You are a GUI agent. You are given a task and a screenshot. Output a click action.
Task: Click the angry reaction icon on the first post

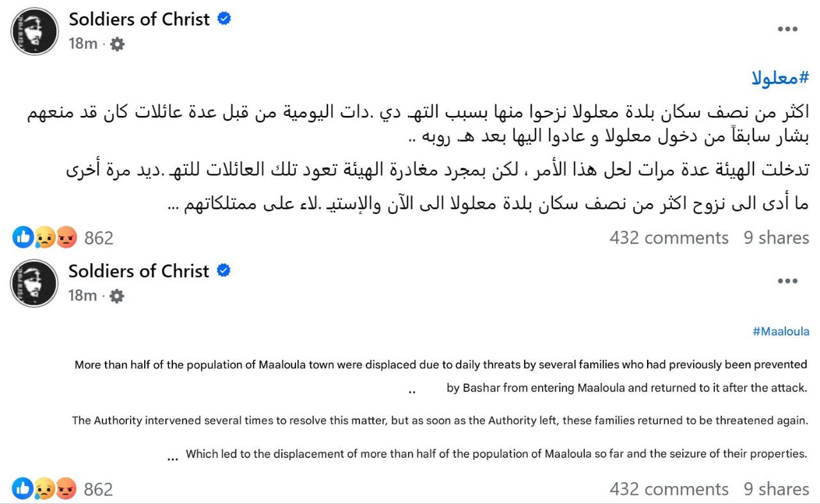click(66, 238)
